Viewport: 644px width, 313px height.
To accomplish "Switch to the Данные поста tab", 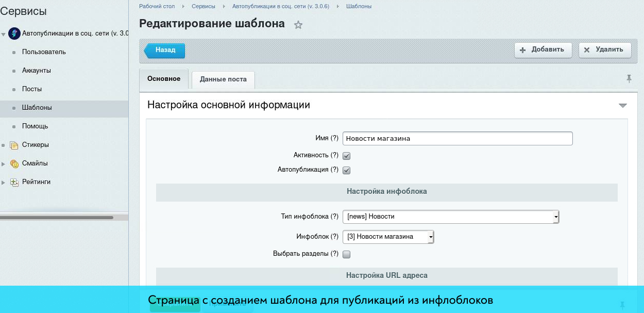I will click(x=223, y=79).
